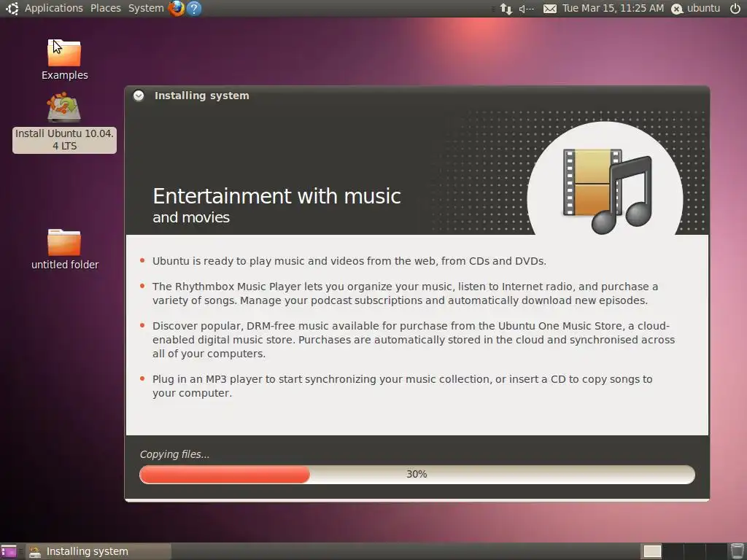Image resolution: width=747 pixels, height=560 pixels.
Task: Click the Ubuntu One Music Store paragraph
Action: (414, 340)
